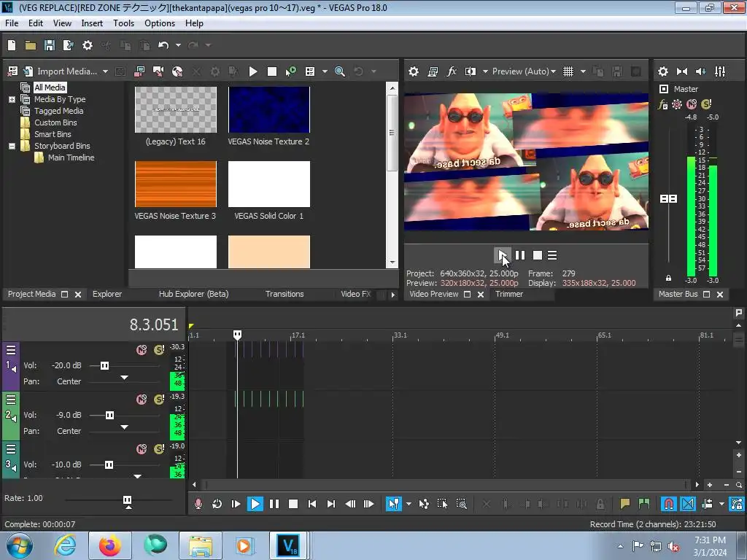Open the Tools menu
747x560 pixels.
[x=123, y=23]
